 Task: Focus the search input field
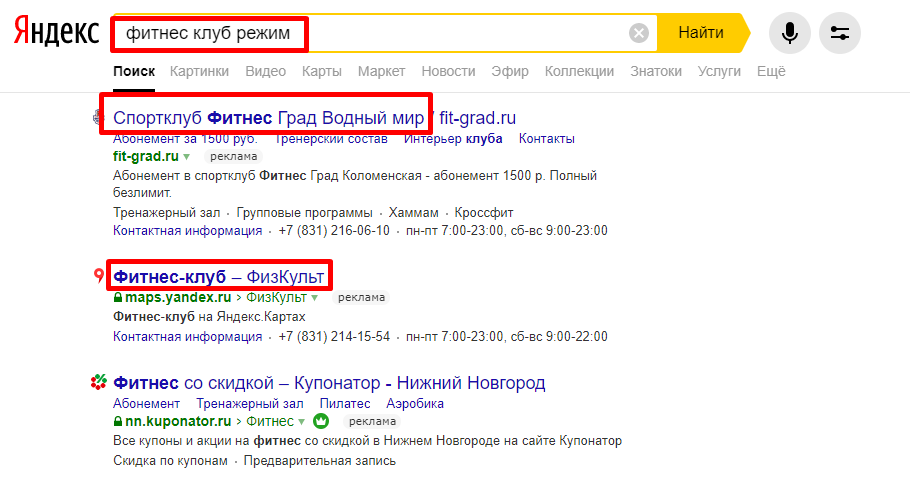(x=371, y=33)
